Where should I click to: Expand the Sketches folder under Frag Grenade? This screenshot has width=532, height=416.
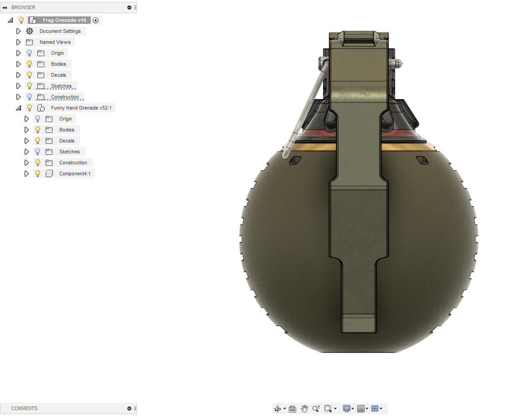(x=18, y=86)
